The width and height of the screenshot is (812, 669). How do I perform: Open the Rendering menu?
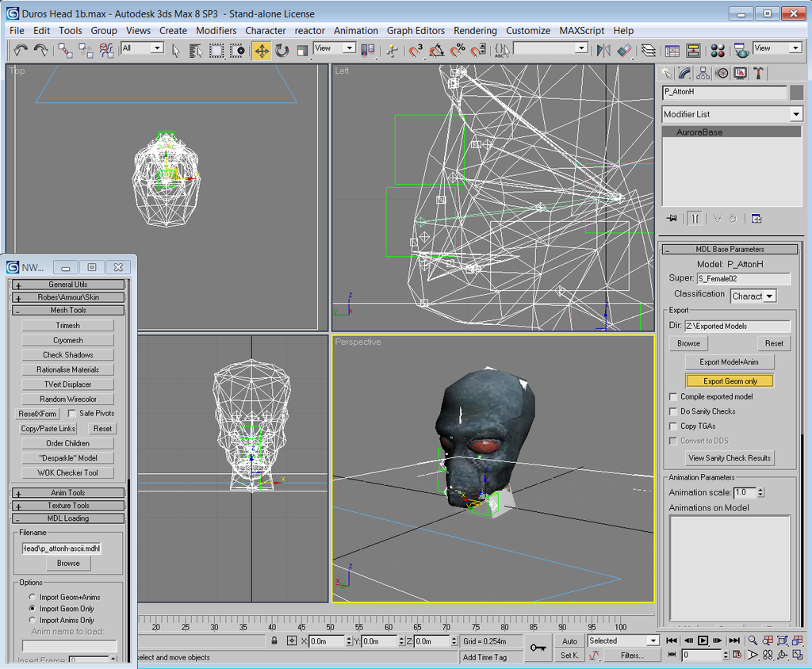[x=475, y=31]
